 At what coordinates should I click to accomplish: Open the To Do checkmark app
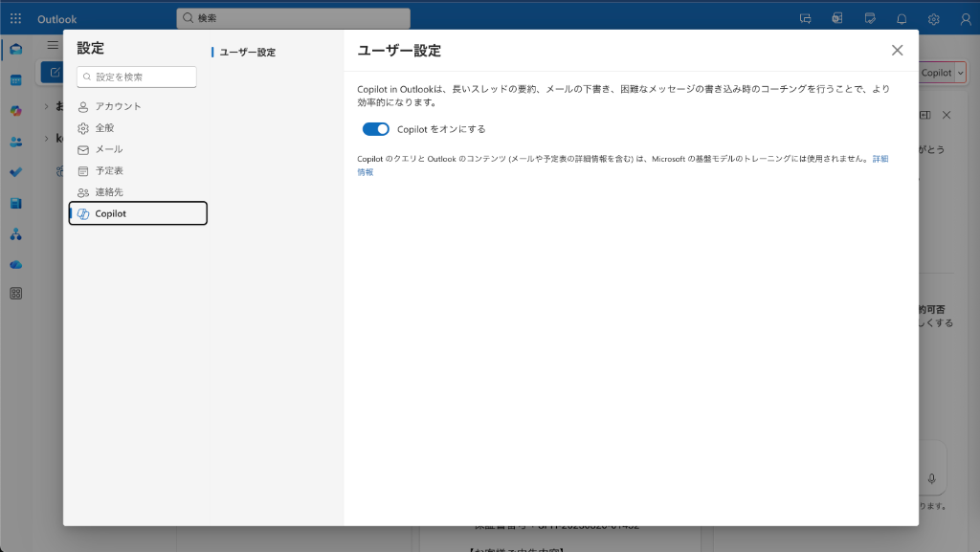pos(15,172)
